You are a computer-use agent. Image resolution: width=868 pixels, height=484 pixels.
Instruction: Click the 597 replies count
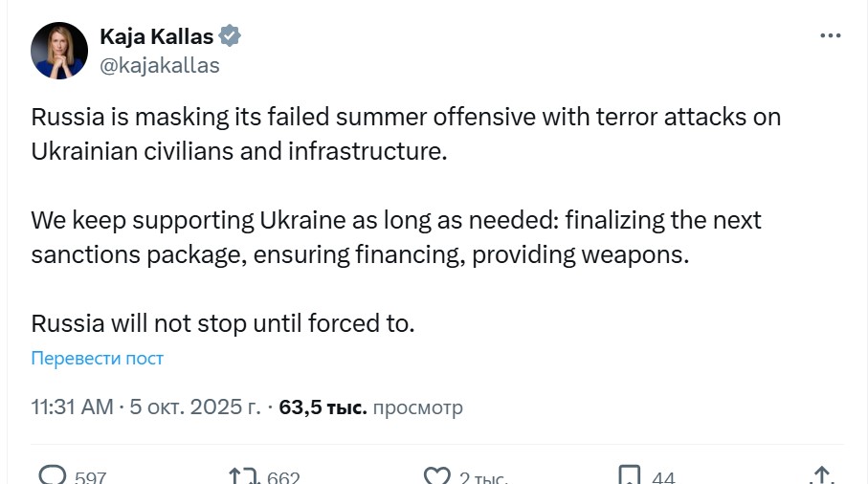click(x=90, y=477)
